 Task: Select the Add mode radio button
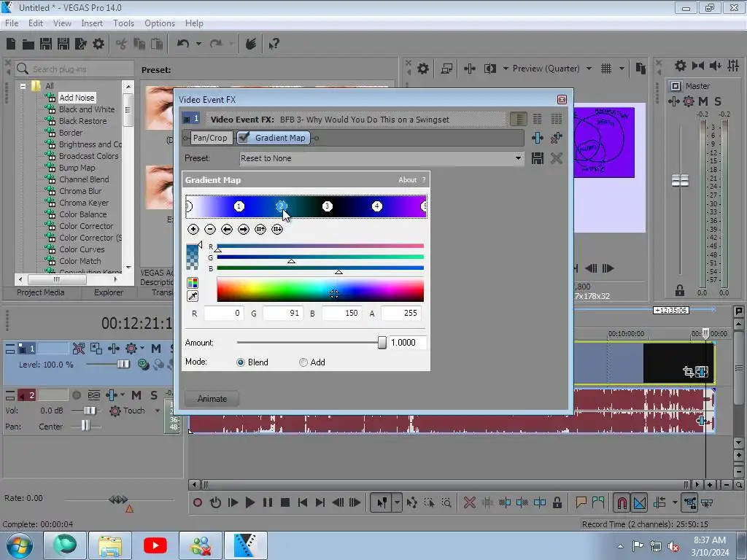click(x=303, y=362)
